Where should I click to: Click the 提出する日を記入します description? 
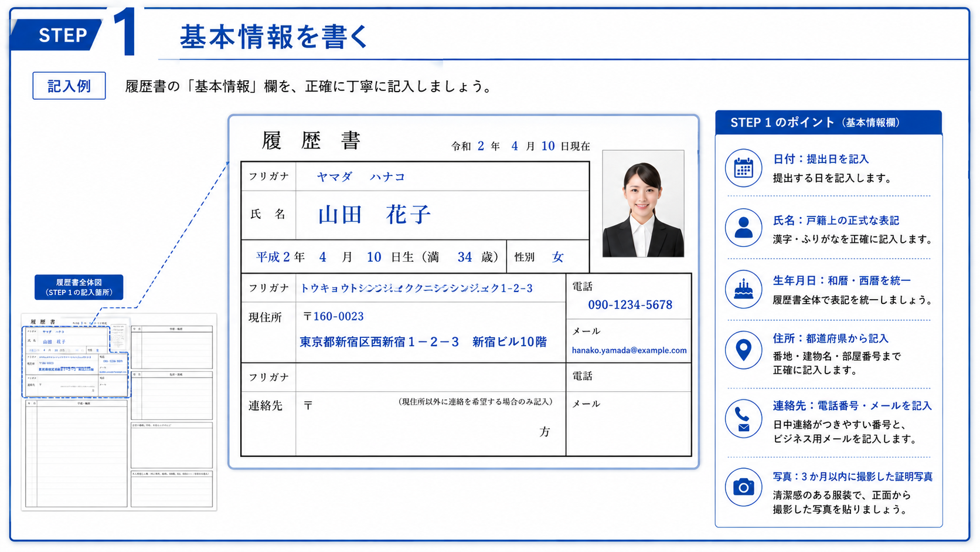click(832, 178)
